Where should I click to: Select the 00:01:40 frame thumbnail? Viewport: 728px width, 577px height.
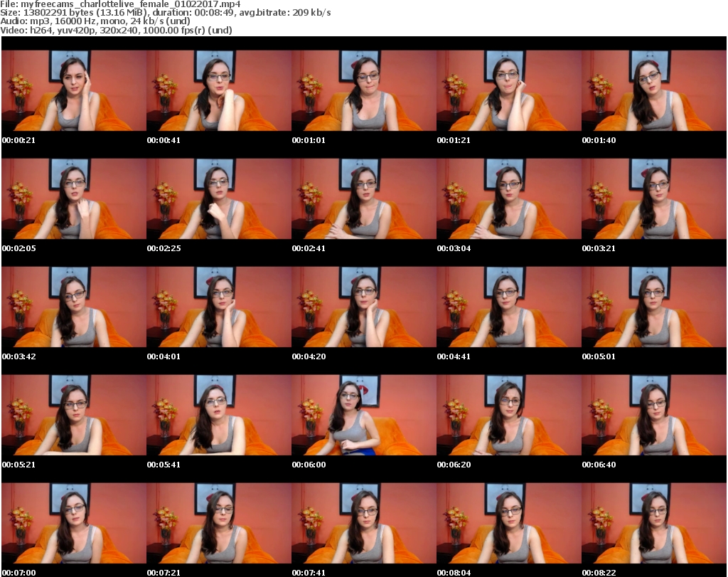click(654, 90)
